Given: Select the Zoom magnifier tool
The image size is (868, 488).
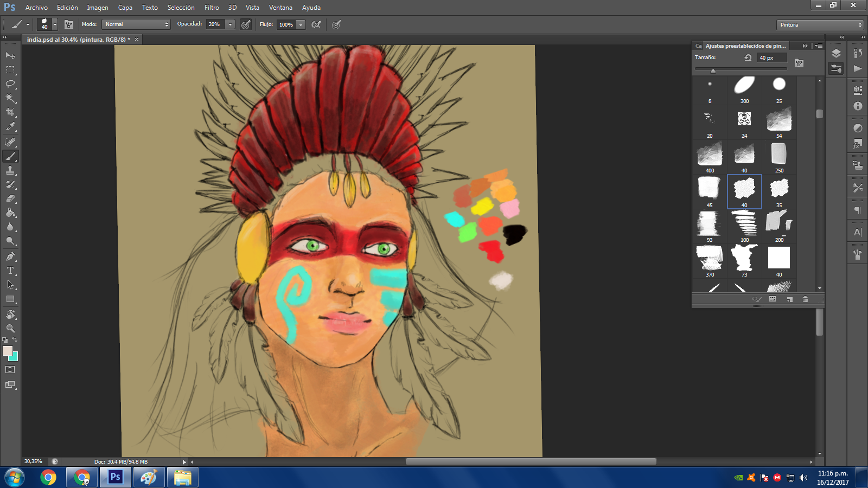Looking at the screenshot, I should [10, 329].
